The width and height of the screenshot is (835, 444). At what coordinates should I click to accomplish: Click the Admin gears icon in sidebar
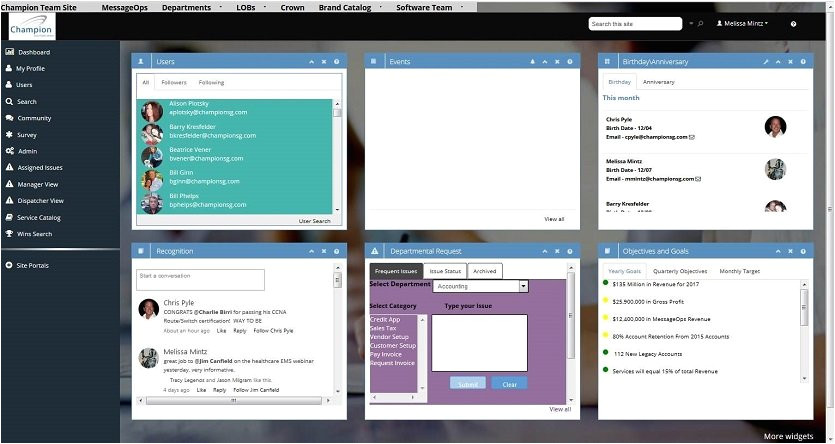pyautogui.click(x=9, y=151)
